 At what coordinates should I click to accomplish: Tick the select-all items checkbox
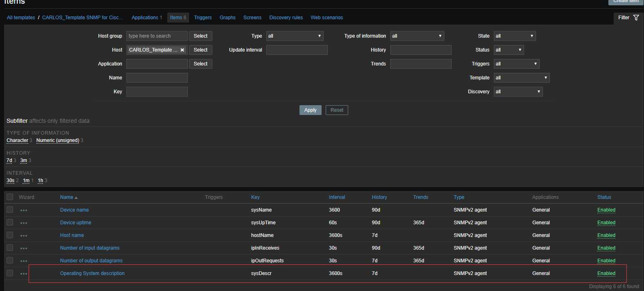(x=10, y=197)
